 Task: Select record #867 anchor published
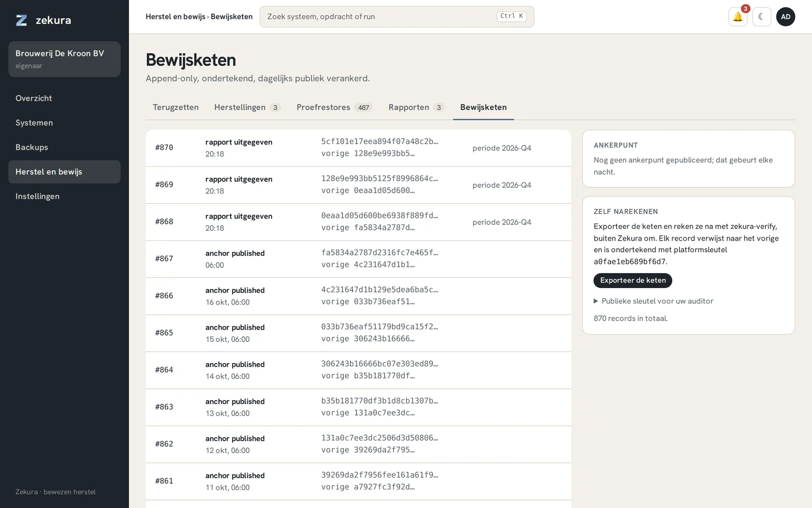coord(358,259)
